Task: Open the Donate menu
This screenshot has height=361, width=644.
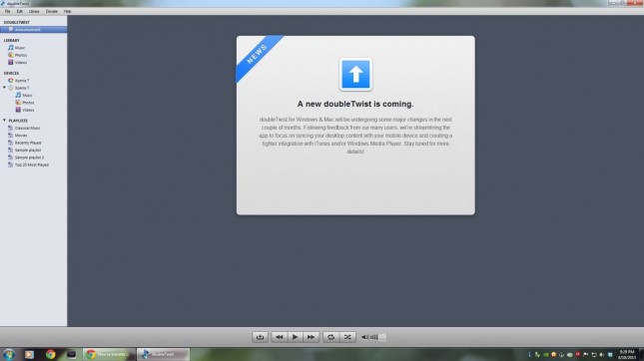Action: [x=51, y=12]
